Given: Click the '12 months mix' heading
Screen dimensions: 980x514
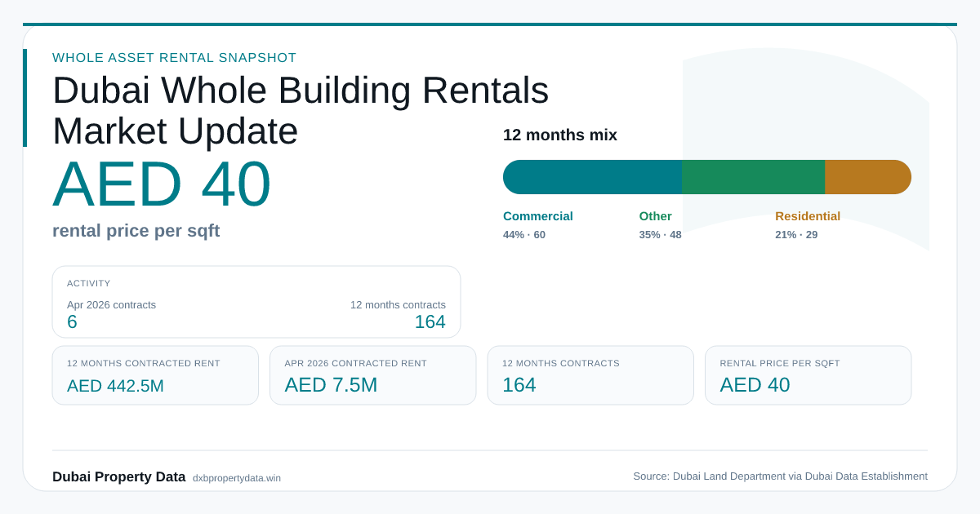Looking at the screenshot, I should [x=560, y=135].
